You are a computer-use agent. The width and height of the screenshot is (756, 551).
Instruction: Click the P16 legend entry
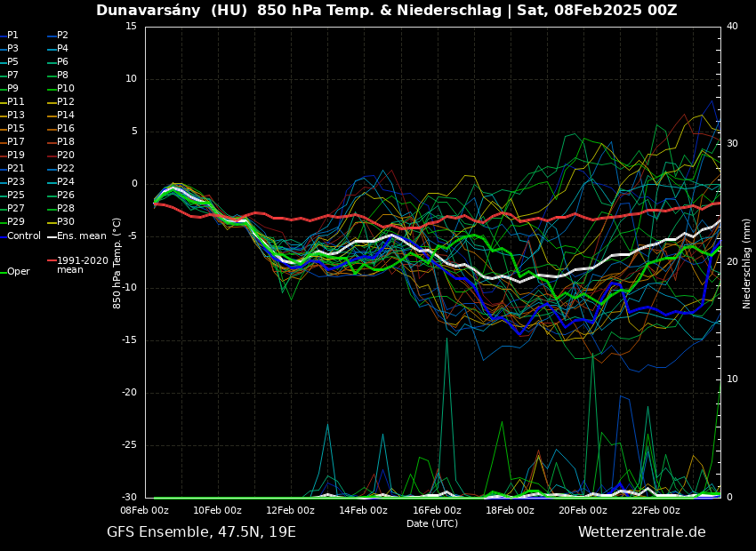[66, 129]
